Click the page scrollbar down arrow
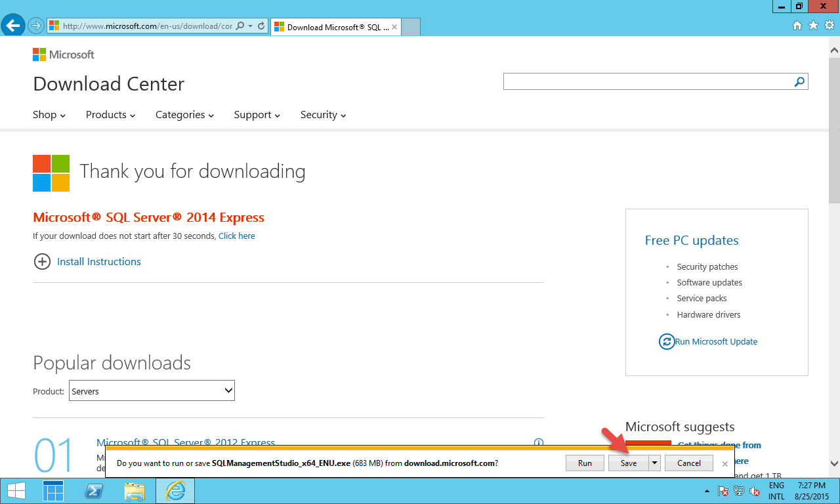Viewport: 840px width, 504px height. coord(835,463)
